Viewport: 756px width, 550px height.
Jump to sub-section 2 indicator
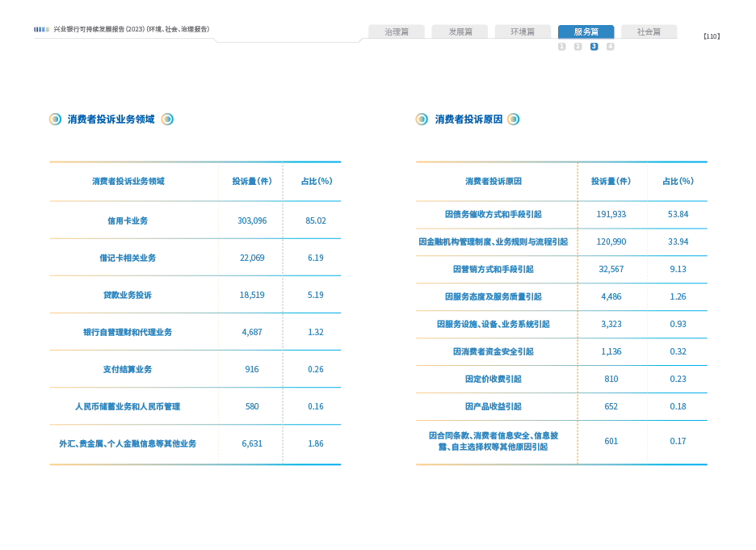[577, 47]
